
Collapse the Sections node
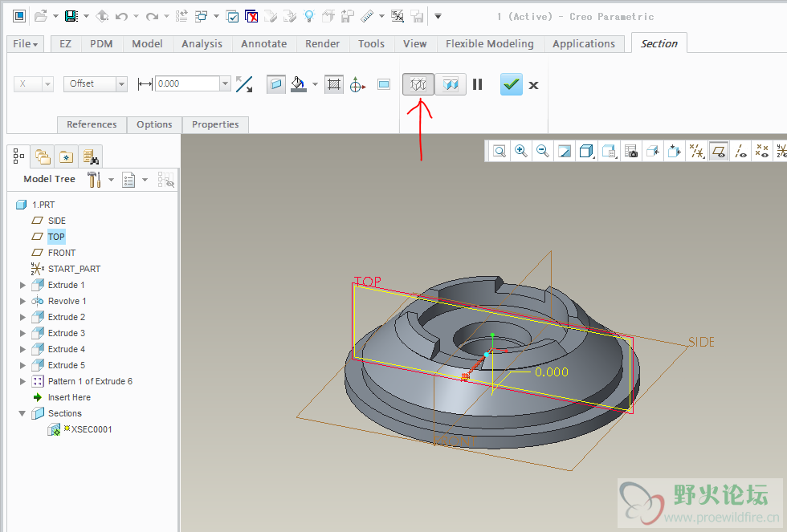(22, 413)
